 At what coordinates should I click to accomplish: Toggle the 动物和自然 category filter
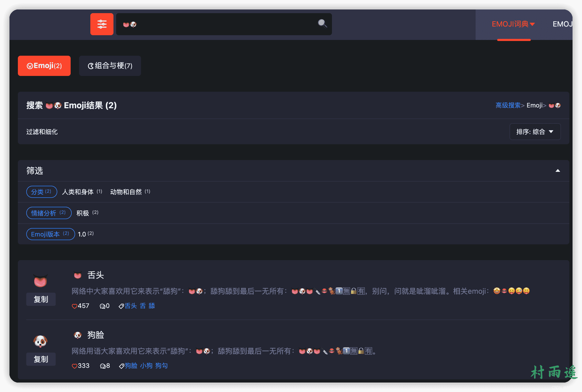tap(126, 192)
